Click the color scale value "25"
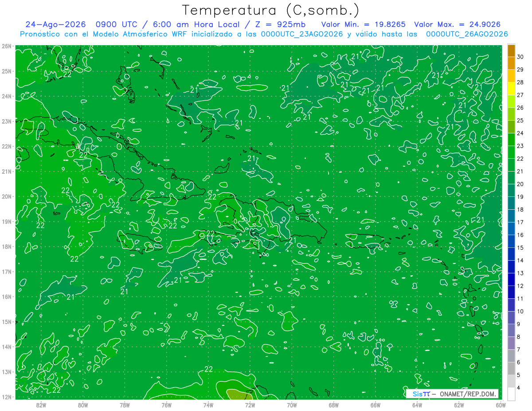 520,120
